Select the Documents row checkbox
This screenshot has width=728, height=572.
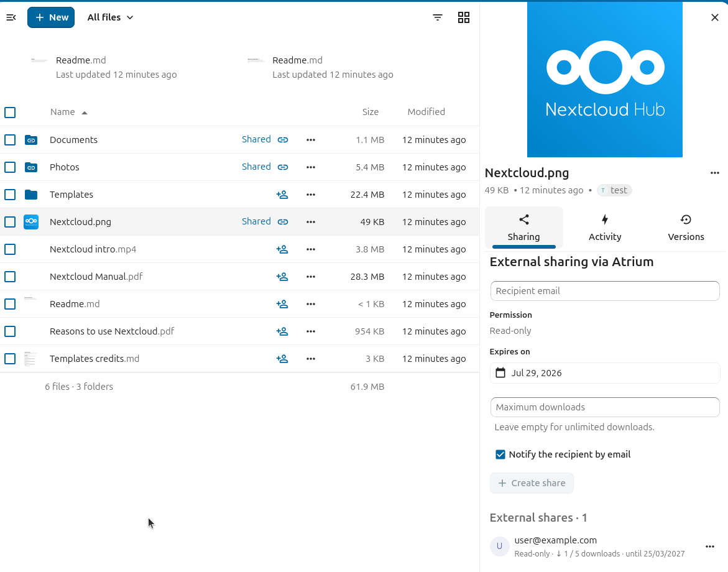point(10,140)
